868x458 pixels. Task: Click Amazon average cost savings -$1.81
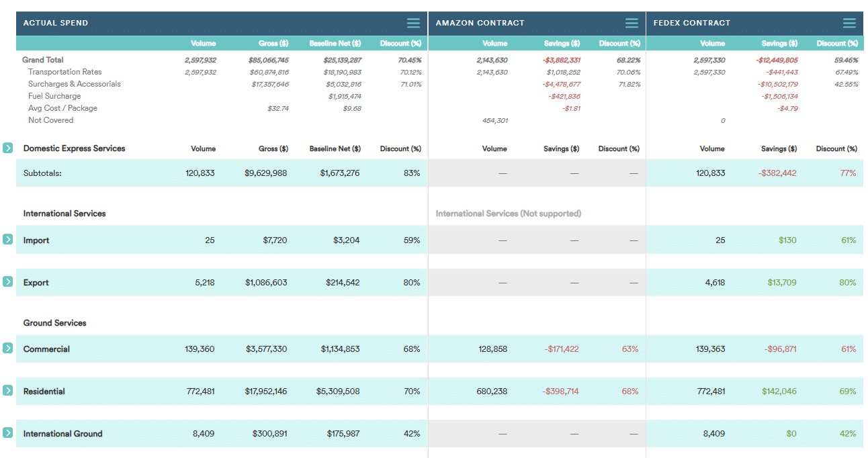pyautogui.click(x=571, y=108)
